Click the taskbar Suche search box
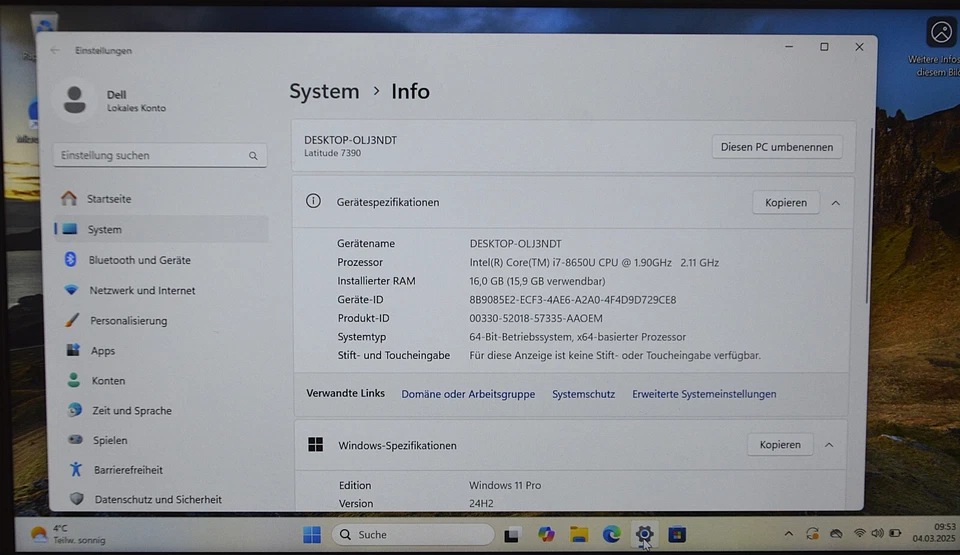The width and height of the screenshot is (960, 555). click(x=413, y=535)
